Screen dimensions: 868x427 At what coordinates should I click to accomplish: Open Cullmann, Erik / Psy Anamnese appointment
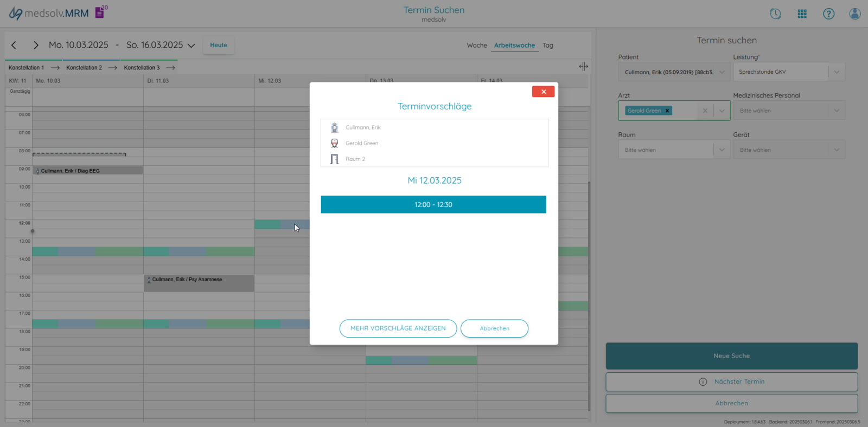click(199, 283)
